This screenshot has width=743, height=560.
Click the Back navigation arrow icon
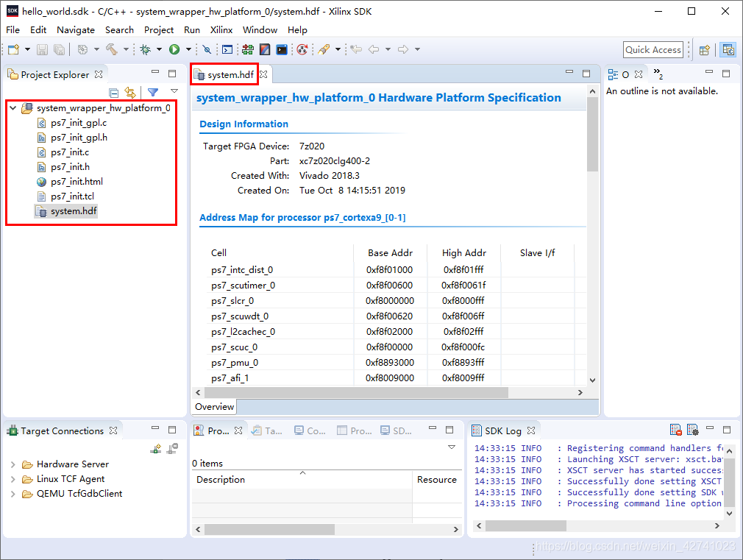(x=374, y=49)
